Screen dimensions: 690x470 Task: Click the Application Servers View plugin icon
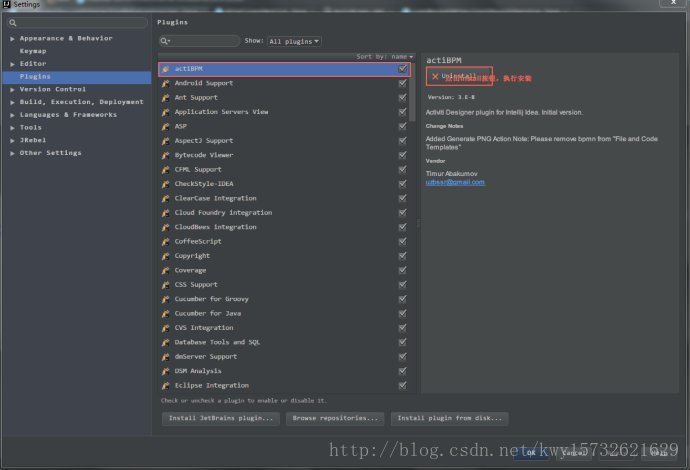(165, 112)
